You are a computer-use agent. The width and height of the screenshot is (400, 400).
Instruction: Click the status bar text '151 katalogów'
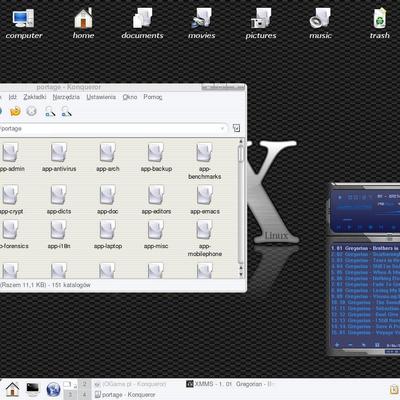point(71,285)
